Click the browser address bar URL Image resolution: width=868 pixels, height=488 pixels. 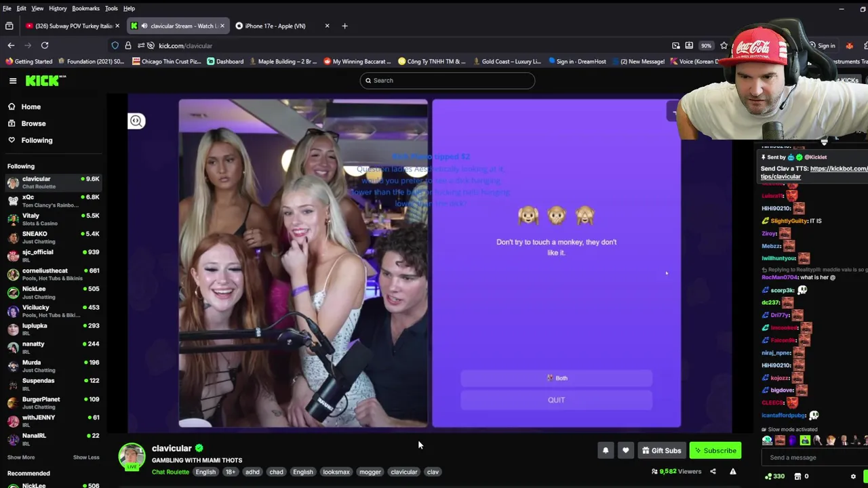pyautogui.click(x=186, y=45)
